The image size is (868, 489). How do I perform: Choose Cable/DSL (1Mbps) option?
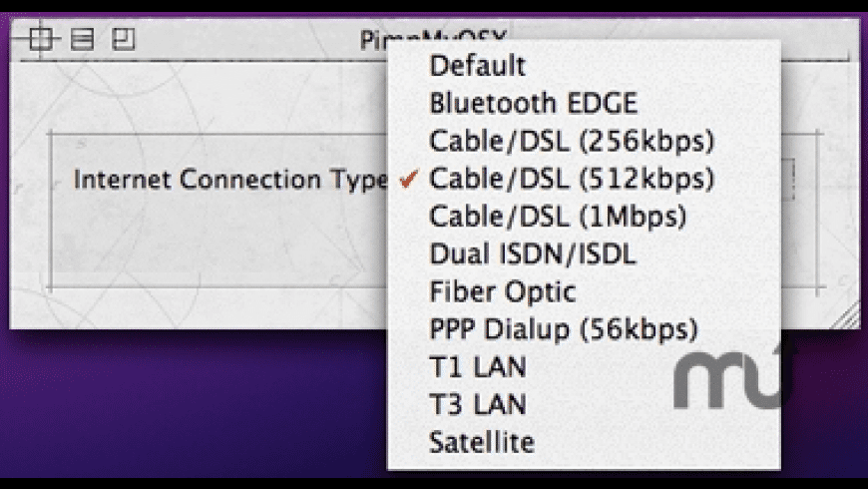558,217
